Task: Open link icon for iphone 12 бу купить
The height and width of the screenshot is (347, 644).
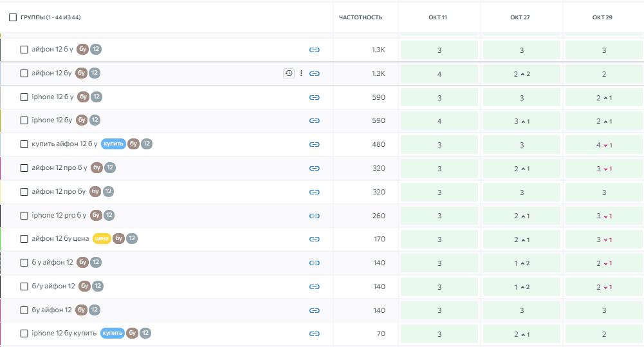Action: click(x=314, y=333)
